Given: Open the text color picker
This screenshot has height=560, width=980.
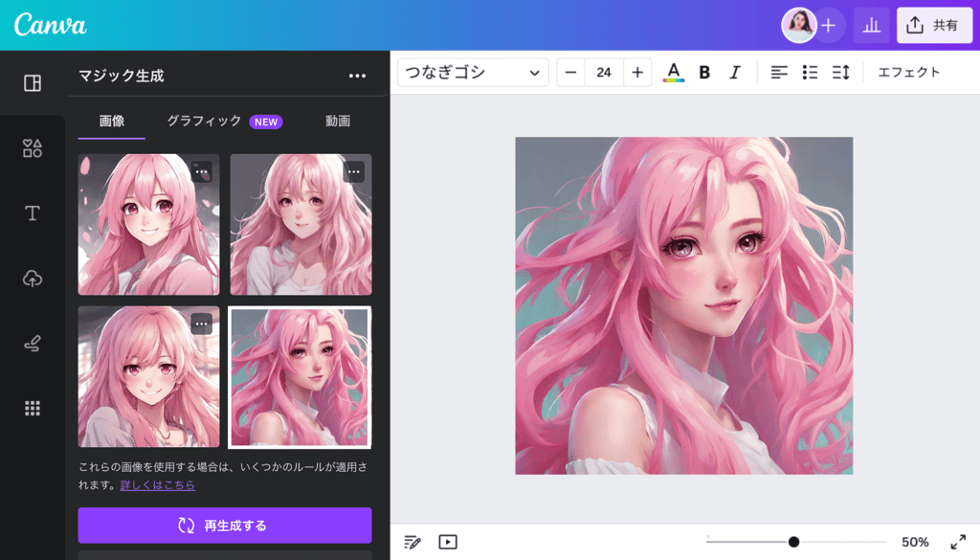Looking at the screenshot, I should coord(673,73).
